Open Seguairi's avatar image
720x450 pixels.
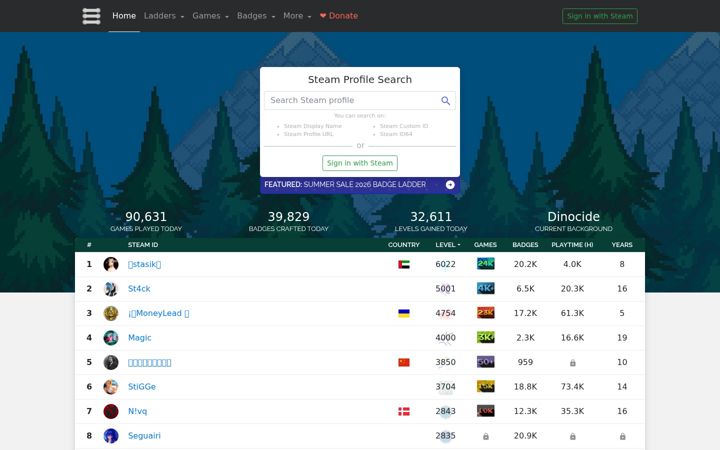[x=111, y=436]
